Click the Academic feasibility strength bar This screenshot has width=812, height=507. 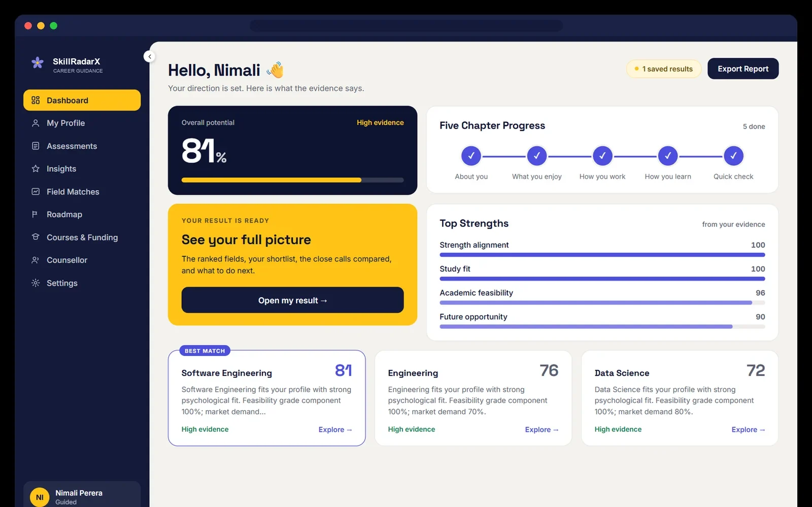602,302
